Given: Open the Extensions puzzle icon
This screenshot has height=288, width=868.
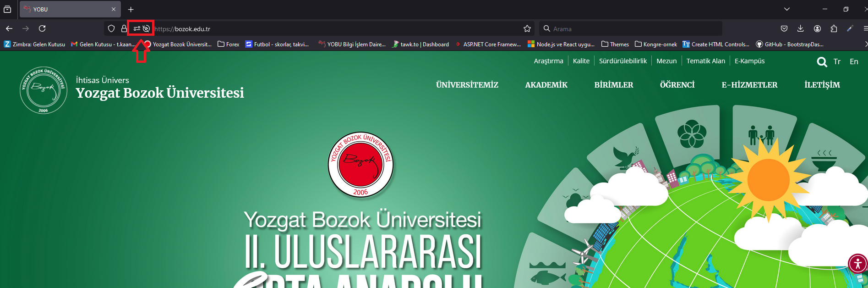Looking at the screenshot, I should click(834, 28).
